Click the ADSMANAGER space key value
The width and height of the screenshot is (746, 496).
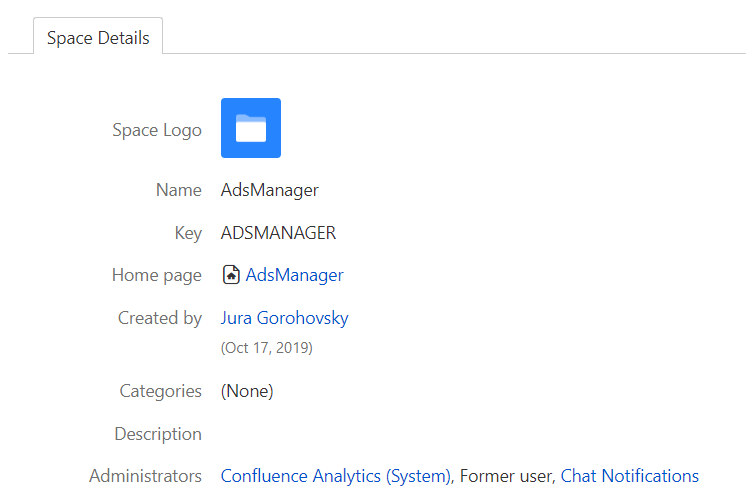[278, 233]
